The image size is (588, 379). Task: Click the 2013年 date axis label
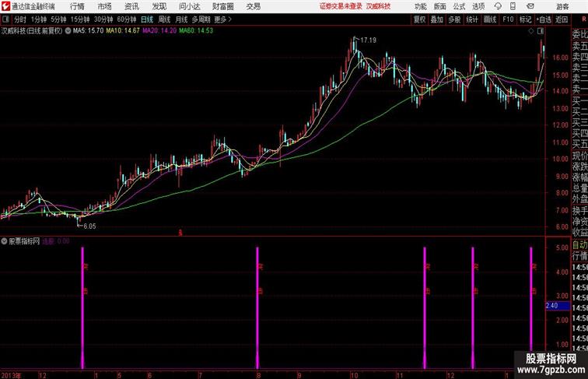click(11, 375)
